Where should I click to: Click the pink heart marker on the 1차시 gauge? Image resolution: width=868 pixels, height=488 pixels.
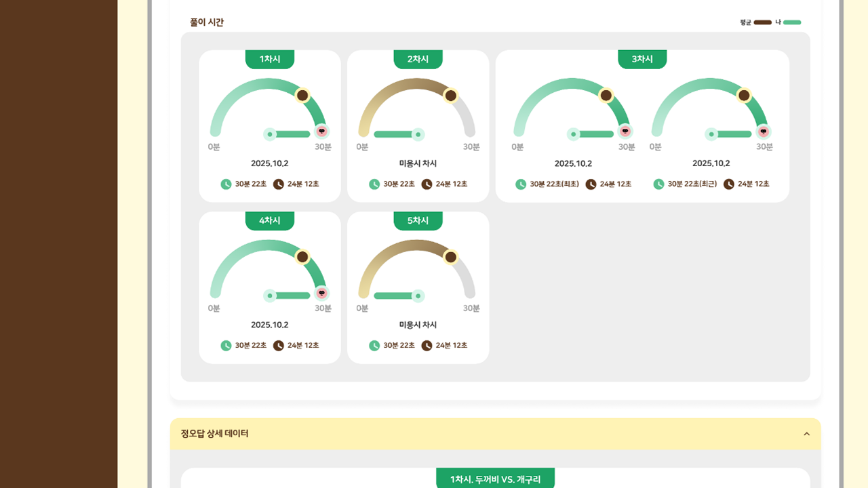322,131
